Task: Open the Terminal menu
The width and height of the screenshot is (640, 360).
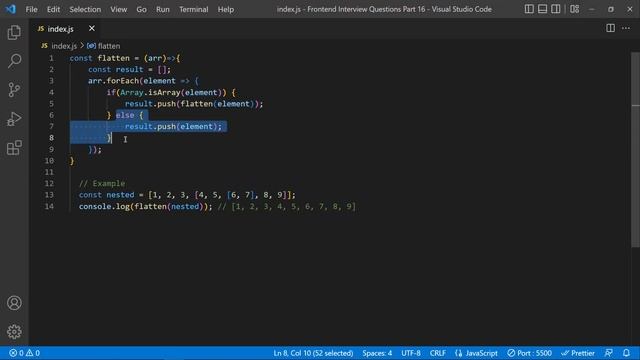Action: 193,9
